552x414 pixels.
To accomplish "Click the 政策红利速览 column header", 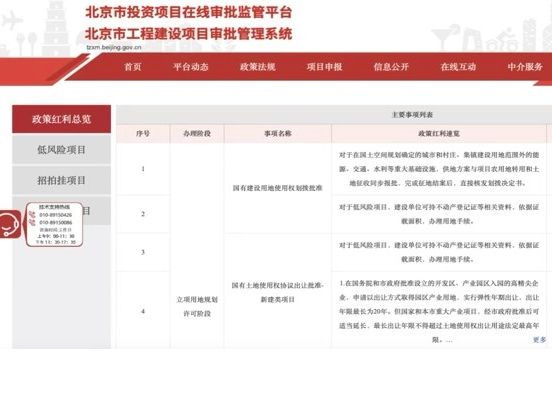I will 439,133.
